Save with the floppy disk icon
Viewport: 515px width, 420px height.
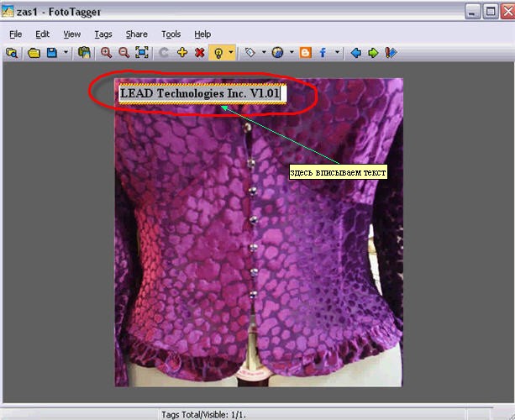(x=52, y=53)
